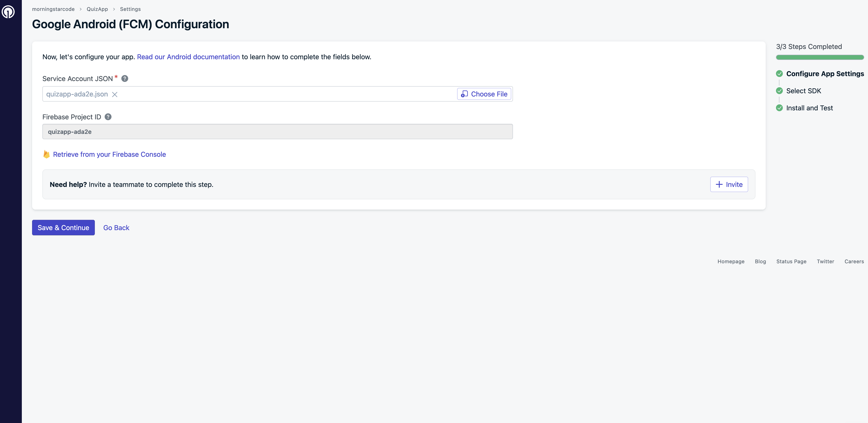Image resolution: width=868 pixels, height=423 pixels.
Task: Open help tooltip for Service Account JSON
Action: (x=125, y=78)
